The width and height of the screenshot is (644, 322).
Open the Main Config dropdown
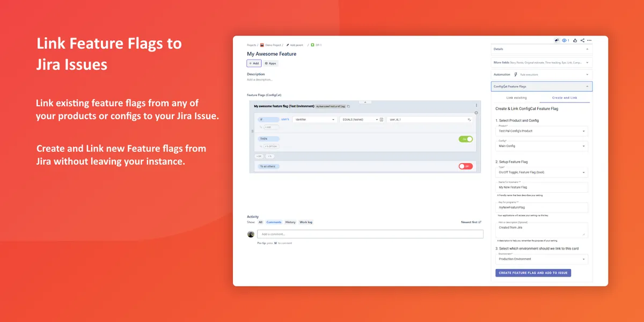[541, 146]
